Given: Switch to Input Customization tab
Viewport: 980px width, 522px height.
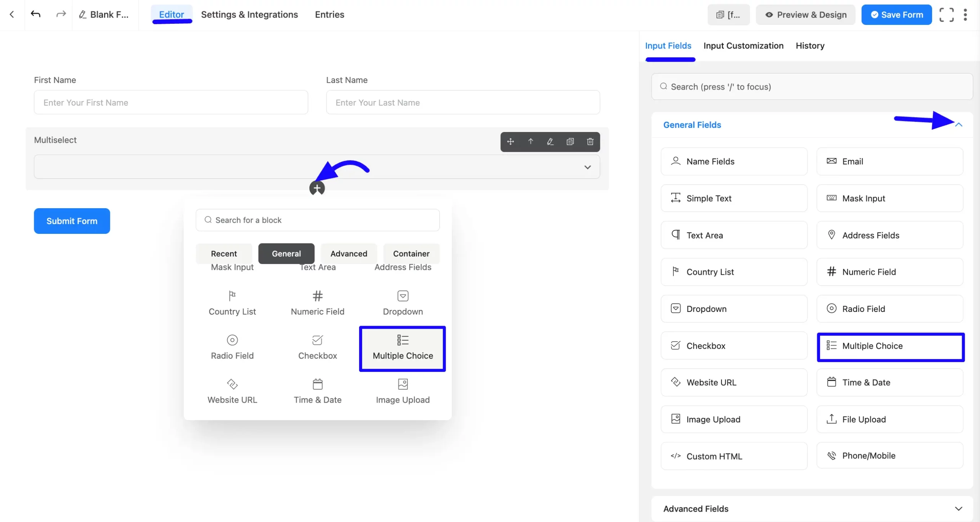Looking at the screenshot, I should click(x=743, y=46).
